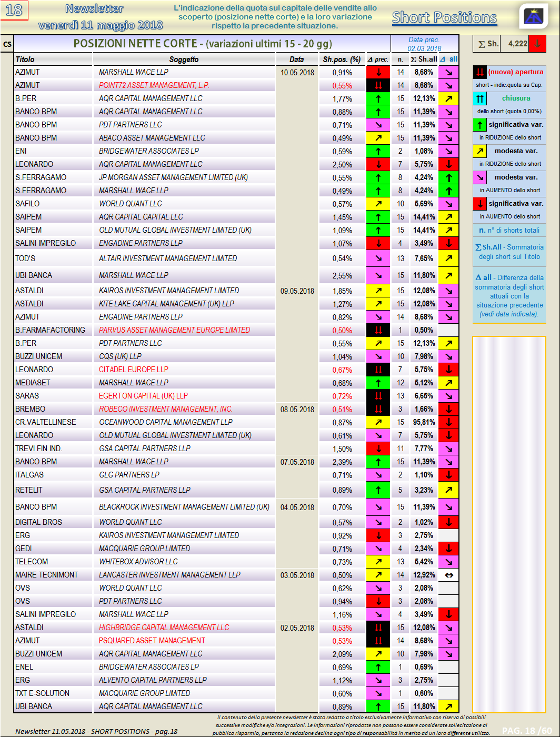Viewport: 560px width, 737px height.
Task: Click the 'Sh.pos. (%)' column header
Action: (x=342, y=59)
